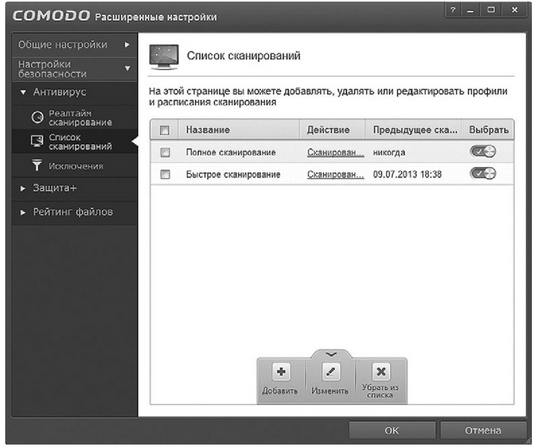Open Реалтайм сканирование clock icon item
Viewport: 538px width, 448px height.
[x=37, y=118]
